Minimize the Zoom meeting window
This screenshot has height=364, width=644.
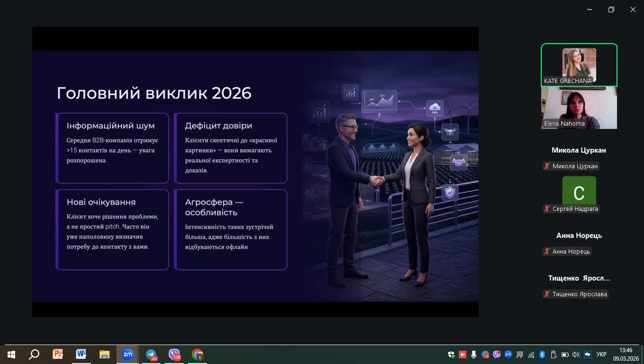[x=590, y=9]
